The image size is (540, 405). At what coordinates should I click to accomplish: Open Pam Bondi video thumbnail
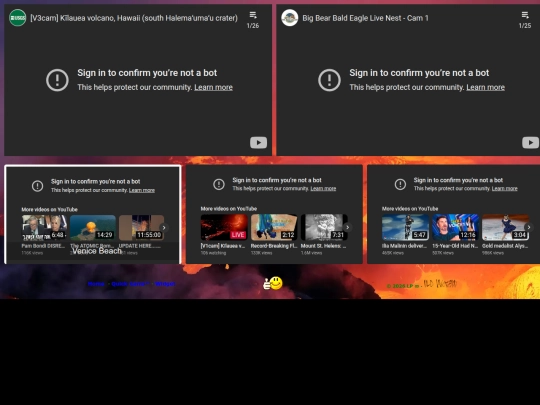tap(44, 228)
